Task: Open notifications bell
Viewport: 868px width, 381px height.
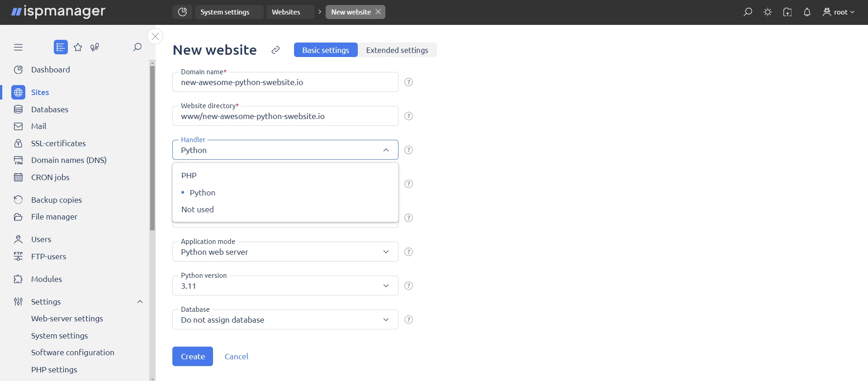Action: click(807, 12)
